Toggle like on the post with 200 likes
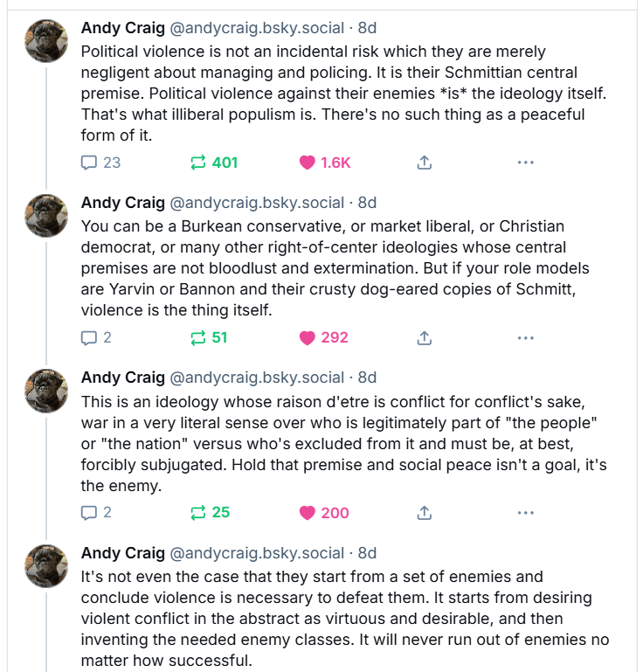This screenshot has width=643, height=672. tap(324, 513)
